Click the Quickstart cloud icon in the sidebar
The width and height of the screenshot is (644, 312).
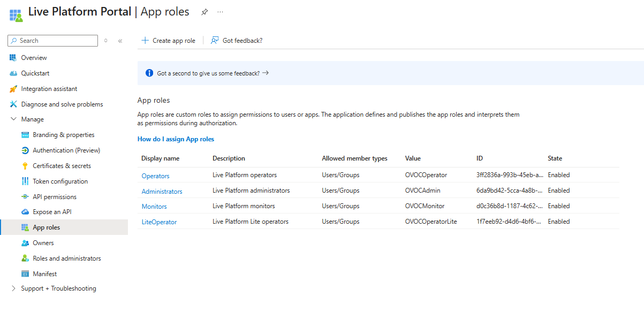click(13, 73)
